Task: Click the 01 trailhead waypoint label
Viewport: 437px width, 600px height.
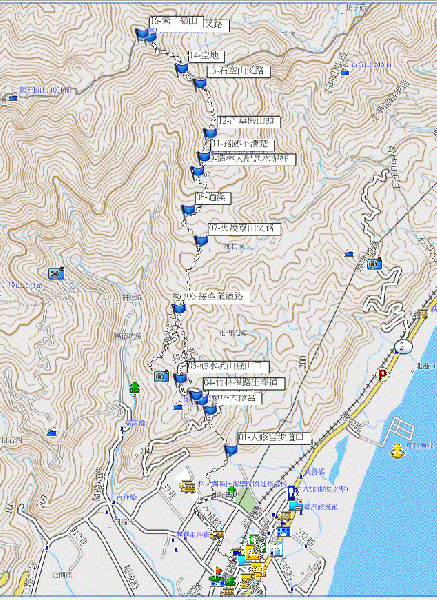Action: pos(274,438)
